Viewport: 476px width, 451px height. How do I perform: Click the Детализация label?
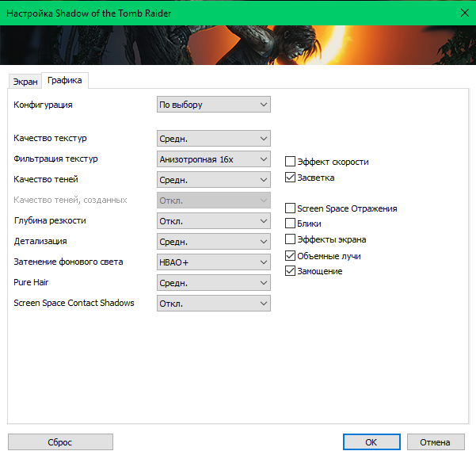point(40,242)
